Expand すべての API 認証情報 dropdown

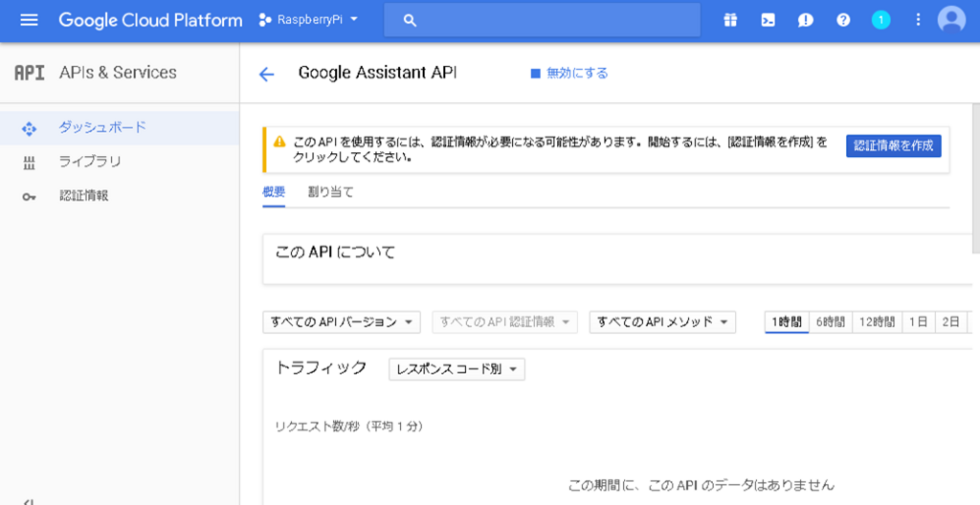[504, 322]
